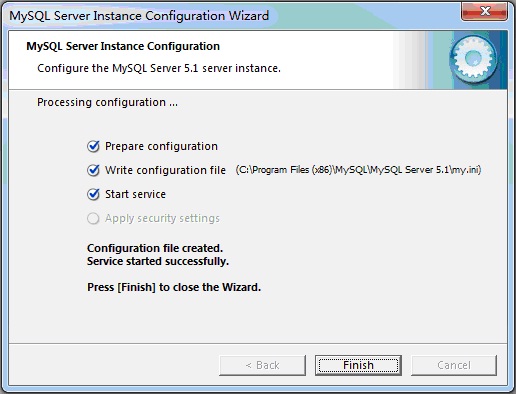This screenshot has width=516, height=394.
Task: Click the gear icon in the header
Action: pyautogui.click(x=473, y=60)
